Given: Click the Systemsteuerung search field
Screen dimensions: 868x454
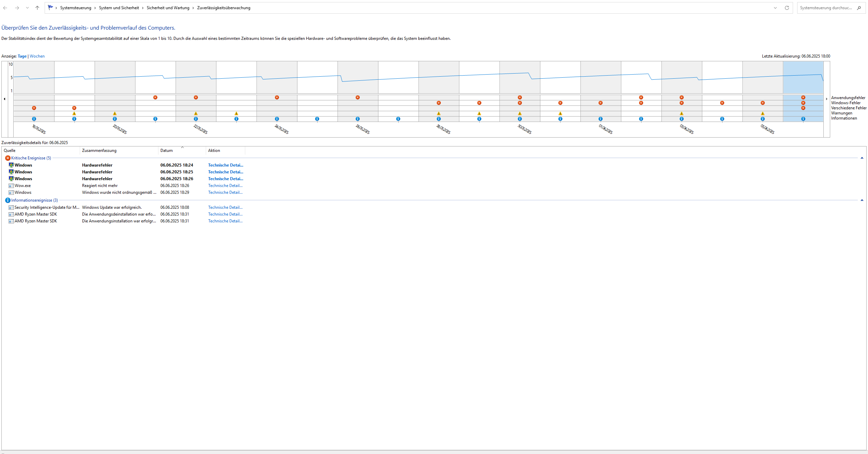Looking at the screenshot, I should point(825,8).
